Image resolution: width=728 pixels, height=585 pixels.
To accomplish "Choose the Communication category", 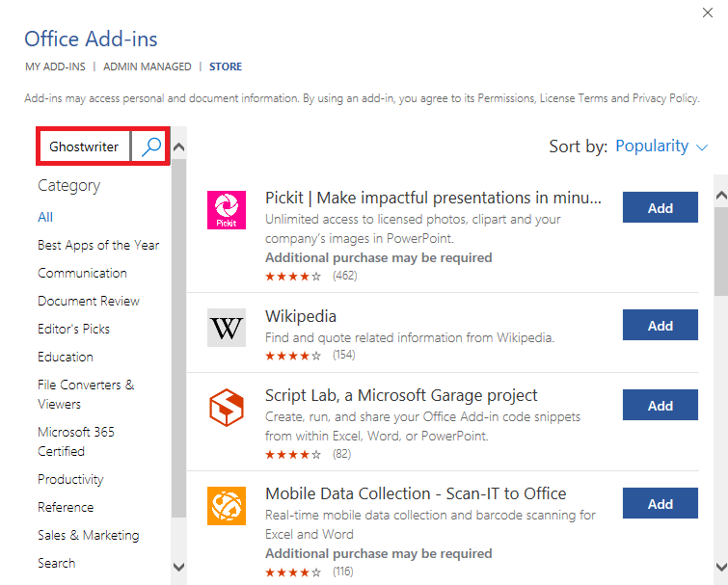I will click(82, 273).
